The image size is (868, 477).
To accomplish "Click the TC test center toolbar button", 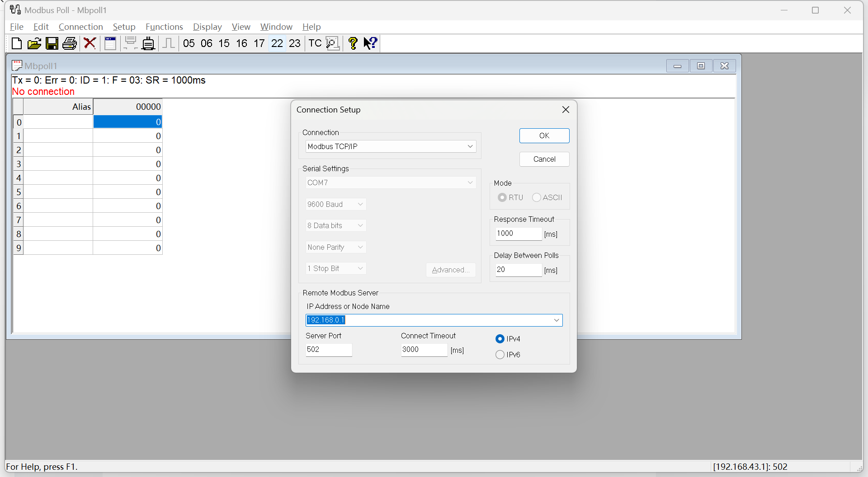I will [x=315, y=43].
